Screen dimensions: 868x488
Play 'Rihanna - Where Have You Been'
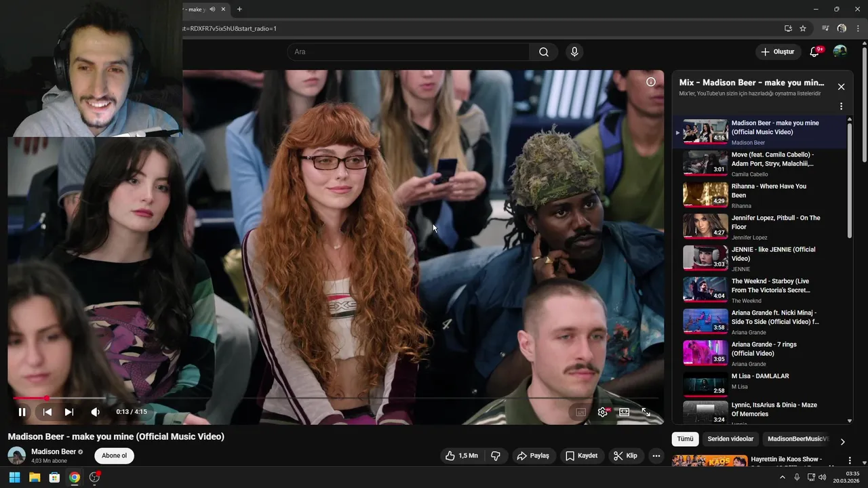(761, 195)
